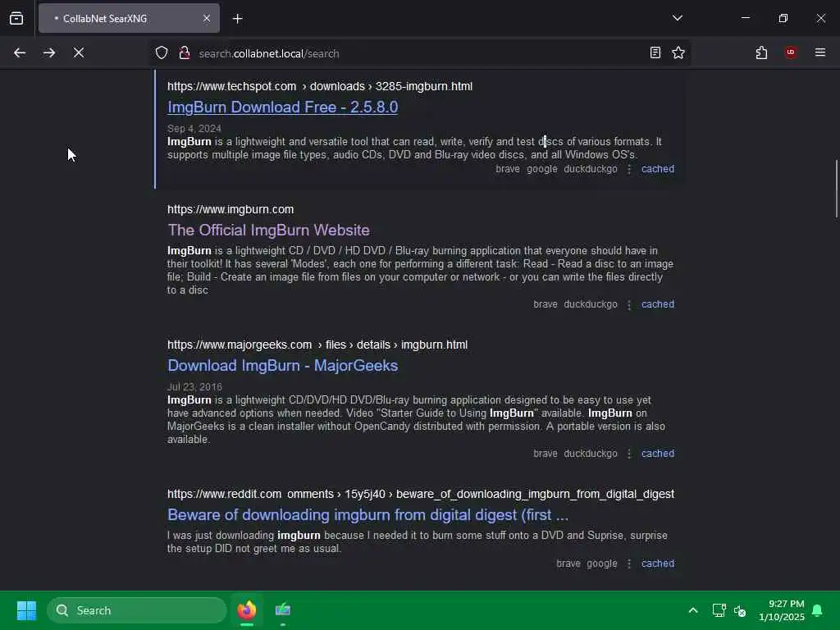
Task: Show site security lock information
Action: 185,53
